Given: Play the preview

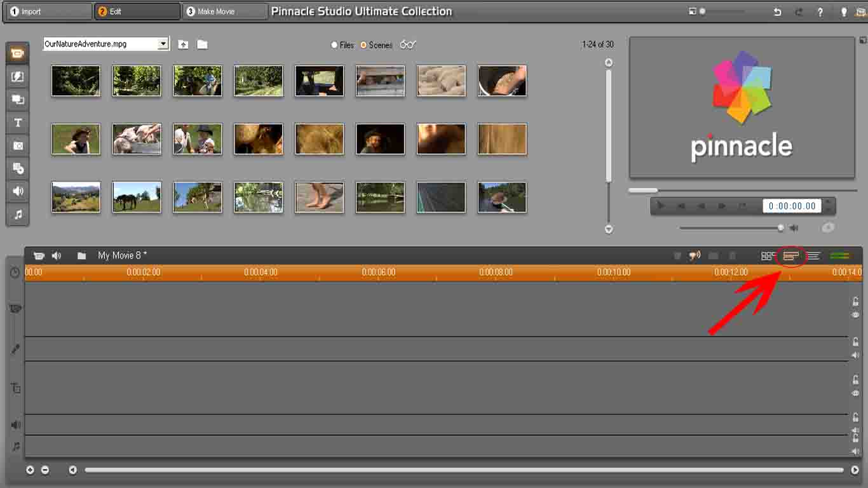Looking at the screenshot, I should click(x=661, y=206).
